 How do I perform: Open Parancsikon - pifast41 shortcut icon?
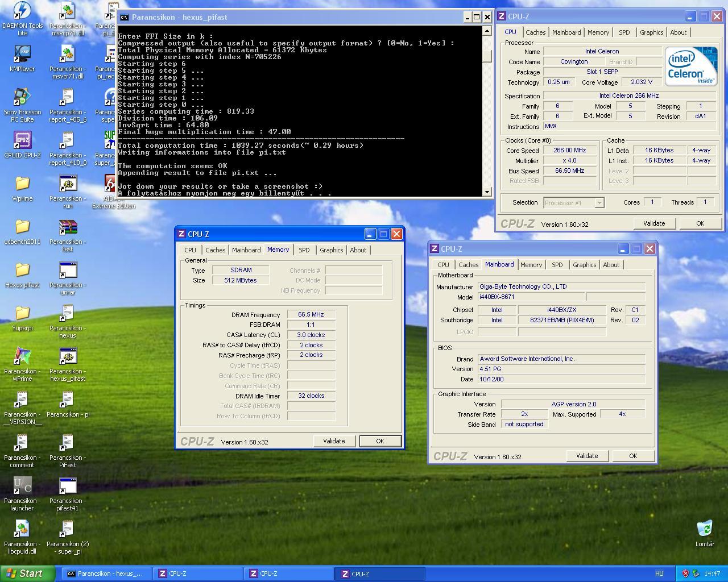[x=68, y=485]
